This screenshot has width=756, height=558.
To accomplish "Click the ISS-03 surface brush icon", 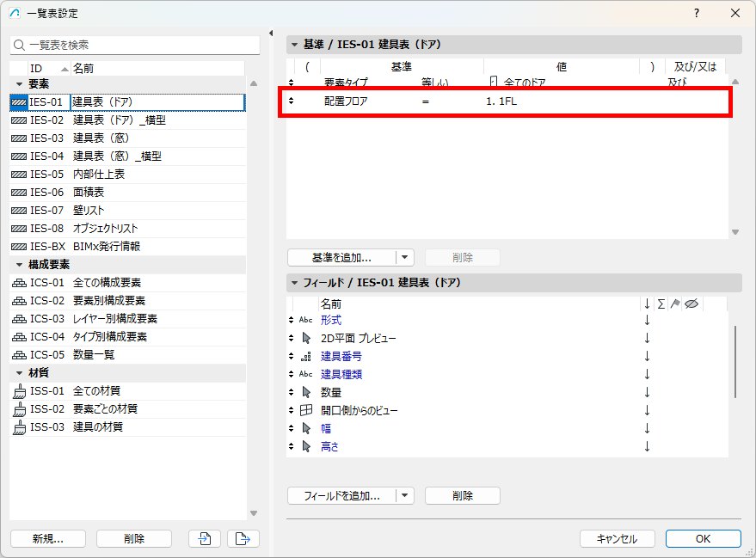I will click(19, 427).
